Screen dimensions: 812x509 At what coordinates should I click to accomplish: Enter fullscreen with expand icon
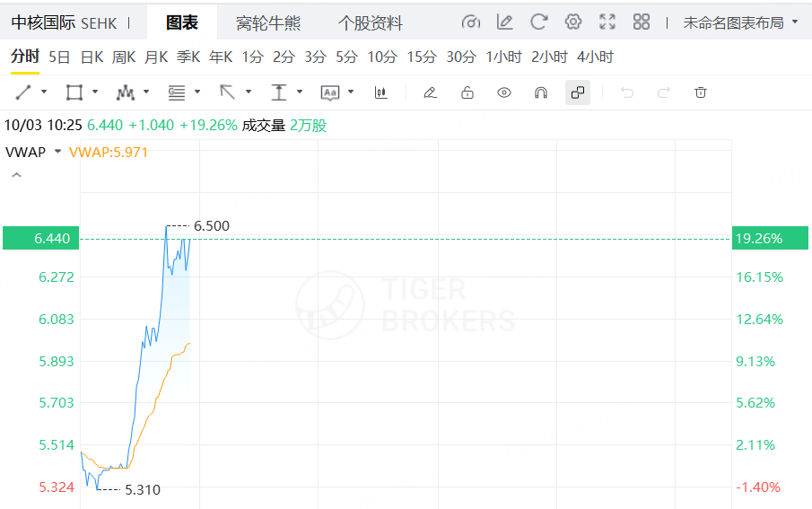tap(607, 22)
